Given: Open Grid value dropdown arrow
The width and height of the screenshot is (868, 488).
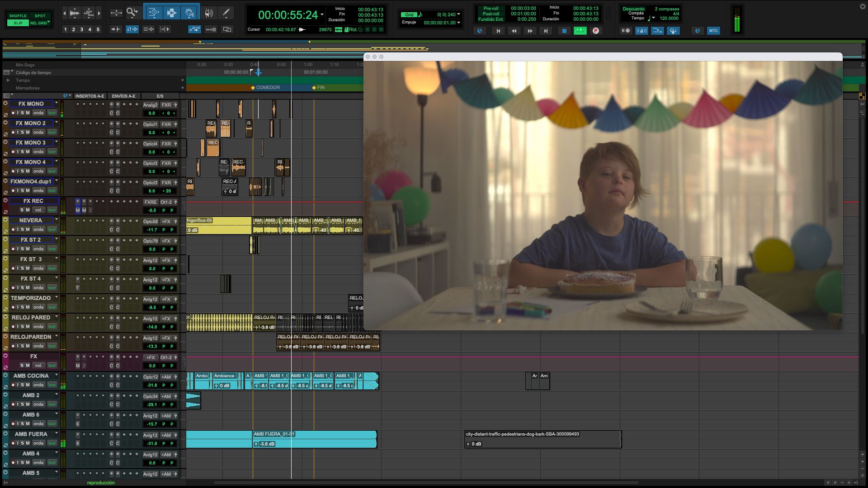Looking at the screenshot, I should coord(459,14).
